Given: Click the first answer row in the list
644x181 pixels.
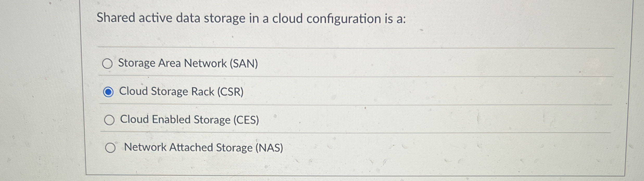Looking at the screenshot, I should click(286, 63).
